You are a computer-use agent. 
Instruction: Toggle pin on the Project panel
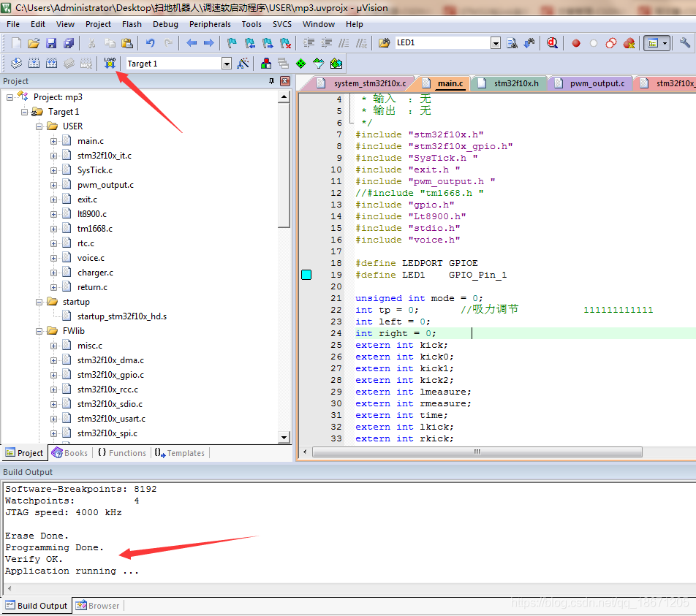coord(271,81)
